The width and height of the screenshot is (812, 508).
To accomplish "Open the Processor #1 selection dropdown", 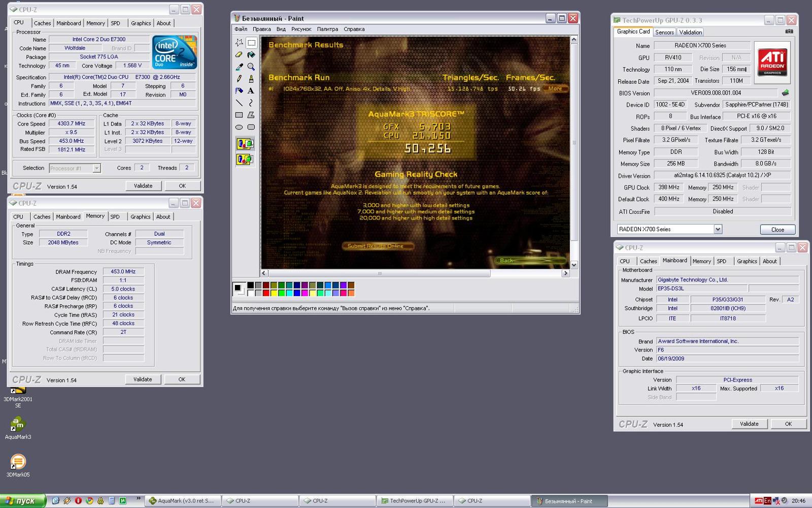I will click(x=96, y=168).
